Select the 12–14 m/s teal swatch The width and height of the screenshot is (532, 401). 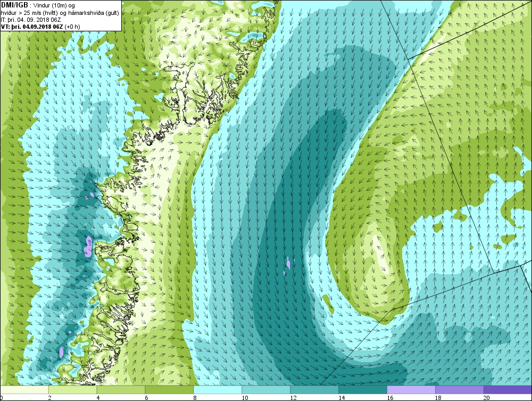314,389
